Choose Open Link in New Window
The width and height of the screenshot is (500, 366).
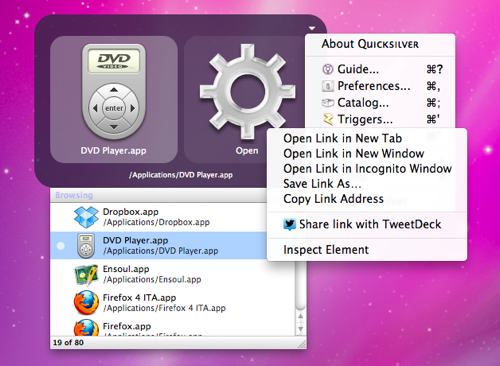(367, 154)
